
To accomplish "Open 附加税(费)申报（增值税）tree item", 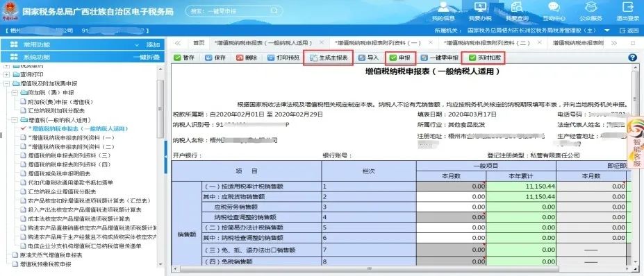I will [x=60, y=102].
